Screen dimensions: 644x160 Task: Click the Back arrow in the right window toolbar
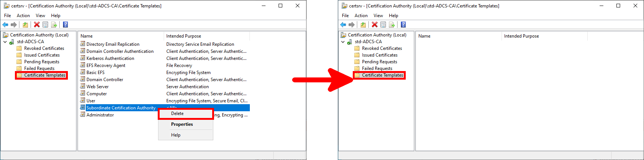(x=343, y=25)
